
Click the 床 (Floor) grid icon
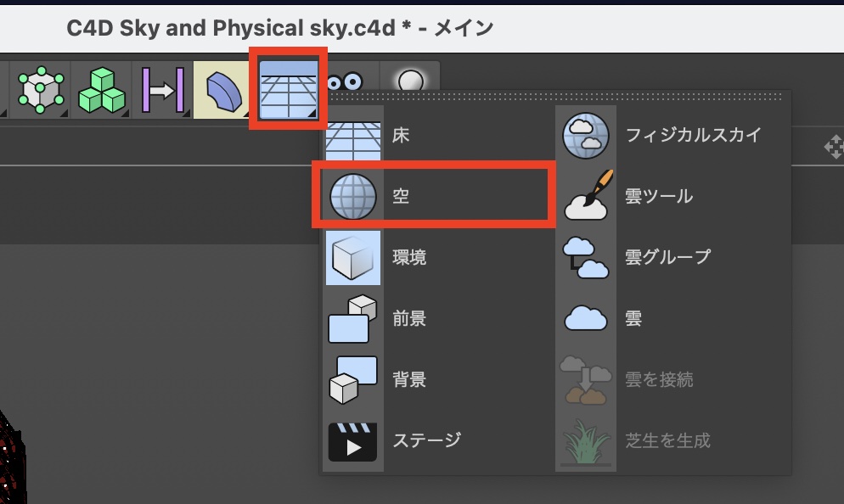coord(352,135)
